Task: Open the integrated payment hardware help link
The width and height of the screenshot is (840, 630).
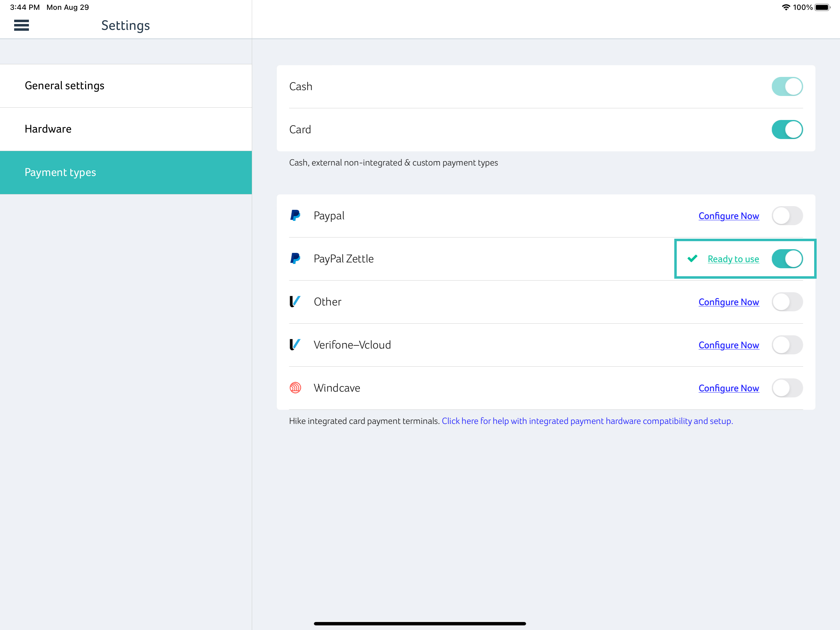Action: tap(587, 421)
